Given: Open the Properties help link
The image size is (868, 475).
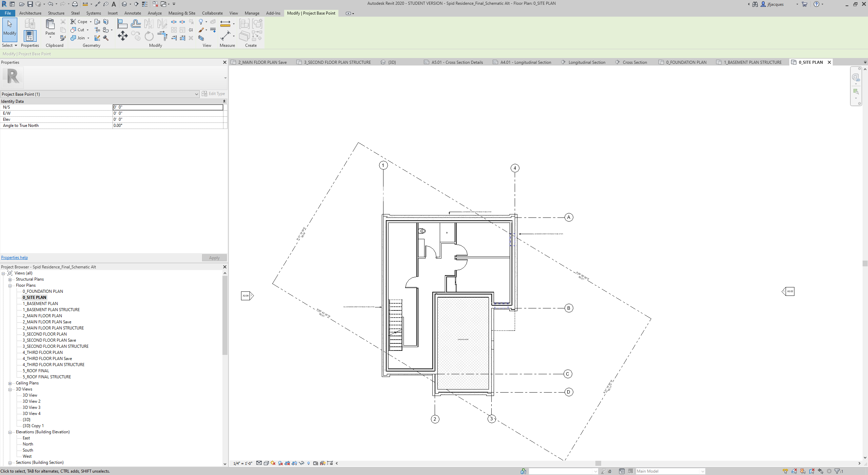Looking at the screenshot, I should [x=14, y=257].
